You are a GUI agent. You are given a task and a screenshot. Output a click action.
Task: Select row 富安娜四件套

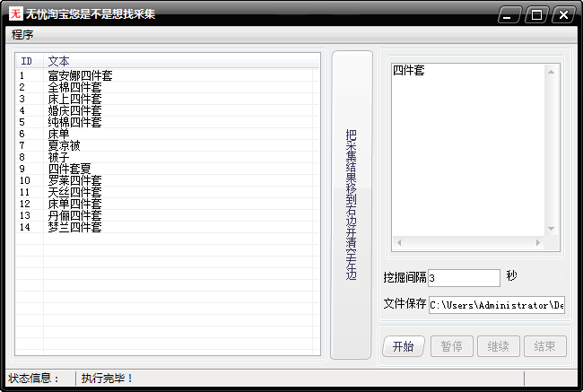pos(168,75)
